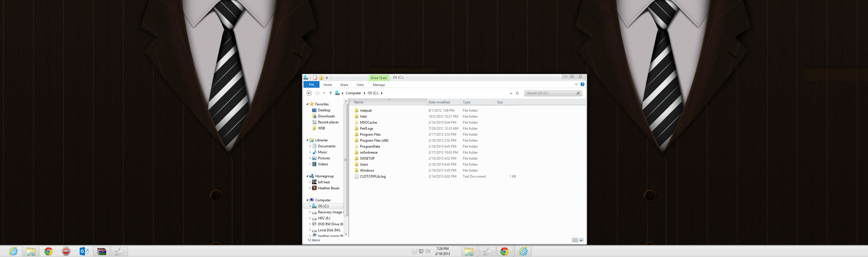Select Heather Bauer under Homegroup
Viewport: 868px width, 257px height.
coord(329,188)
